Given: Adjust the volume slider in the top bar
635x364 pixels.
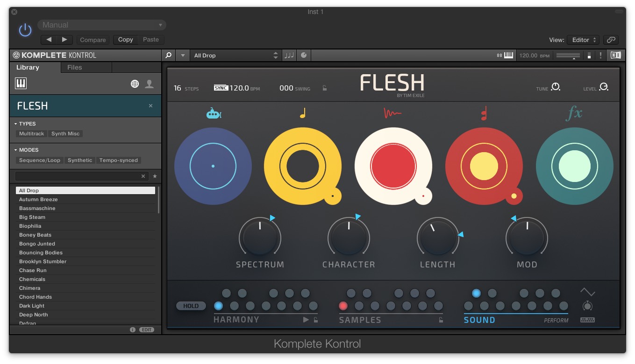Looking at the screenshot, I should click(x=567, y=55).
